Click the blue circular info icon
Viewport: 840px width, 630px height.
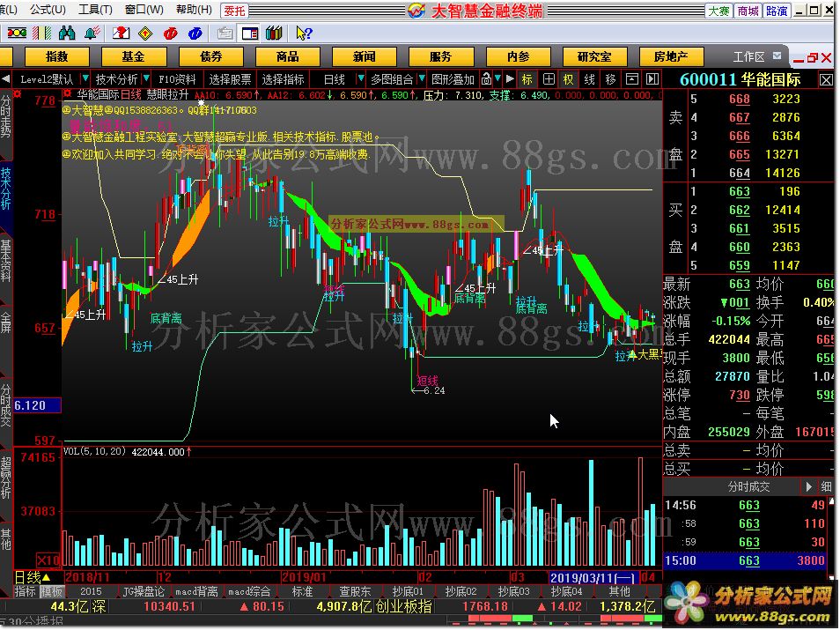tap(195, 33)
